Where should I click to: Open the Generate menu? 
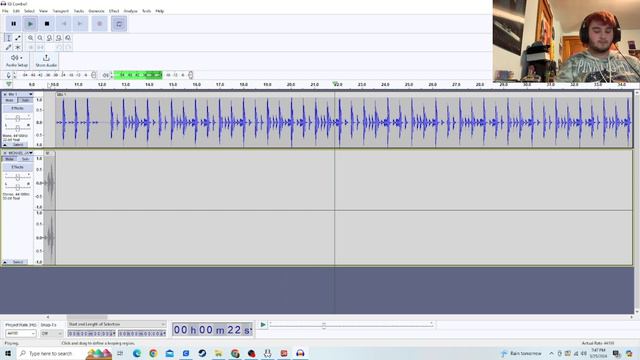click(96, 11)
